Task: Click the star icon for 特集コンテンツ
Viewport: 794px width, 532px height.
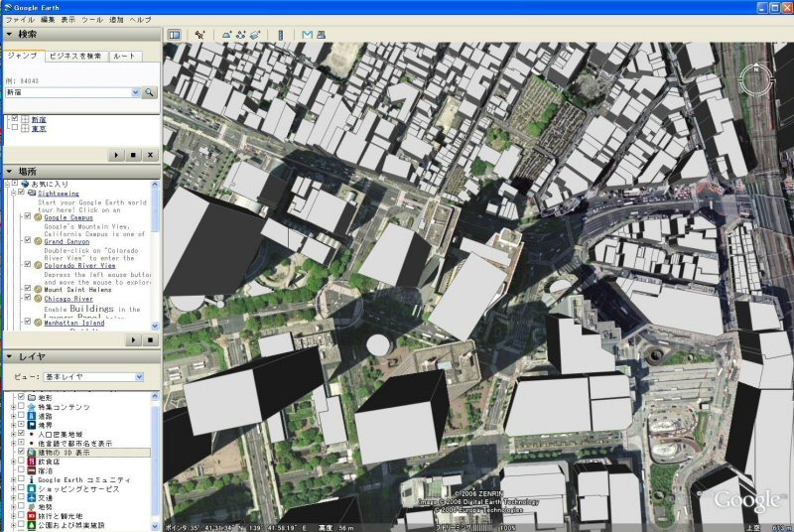Action: [32, 407]
